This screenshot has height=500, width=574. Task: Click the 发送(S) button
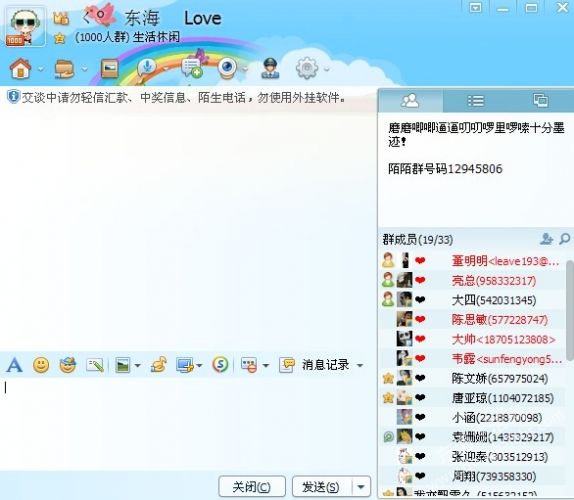point(320,487)
